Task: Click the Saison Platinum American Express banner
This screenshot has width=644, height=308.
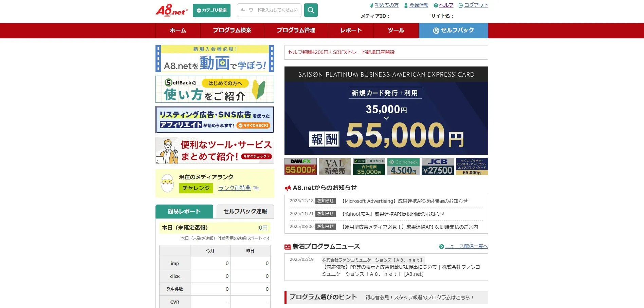Action: coord(386,111)
